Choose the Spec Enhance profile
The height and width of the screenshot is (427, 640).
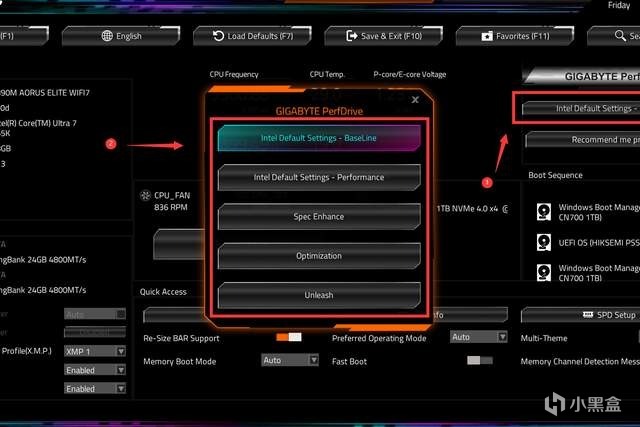[x=319, y=216]
